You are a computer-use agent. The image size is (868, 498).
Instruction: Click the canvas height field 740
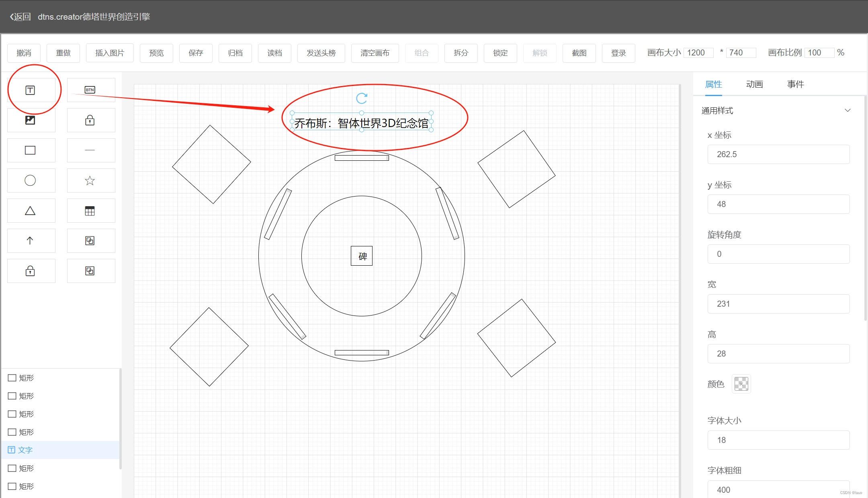(x=741, y=53)
